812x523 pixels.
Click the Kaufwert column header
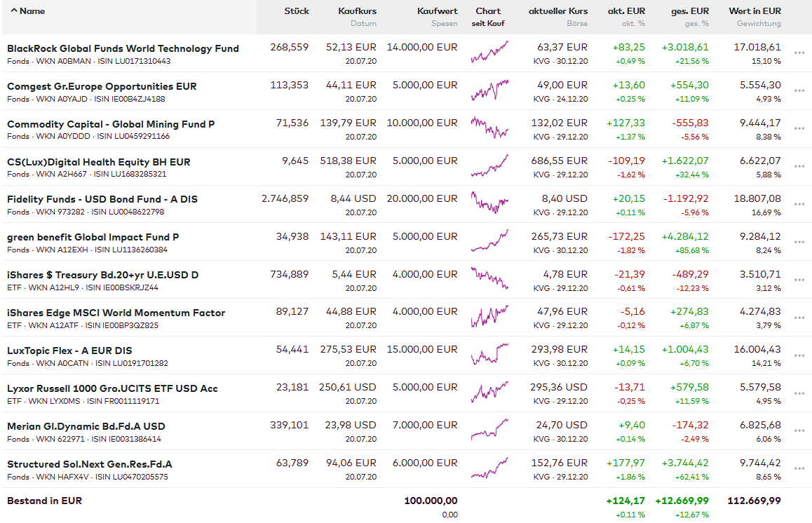[437, 11]
